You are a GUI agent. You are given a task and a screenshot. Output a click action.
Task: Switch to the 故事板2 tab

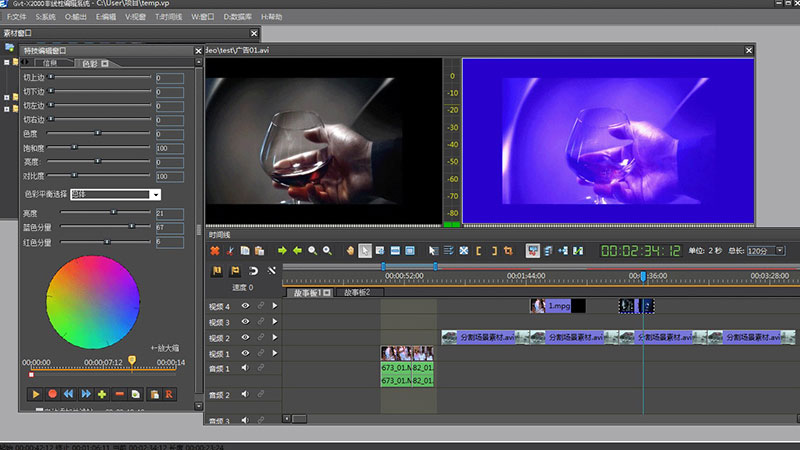click(357, 293)
